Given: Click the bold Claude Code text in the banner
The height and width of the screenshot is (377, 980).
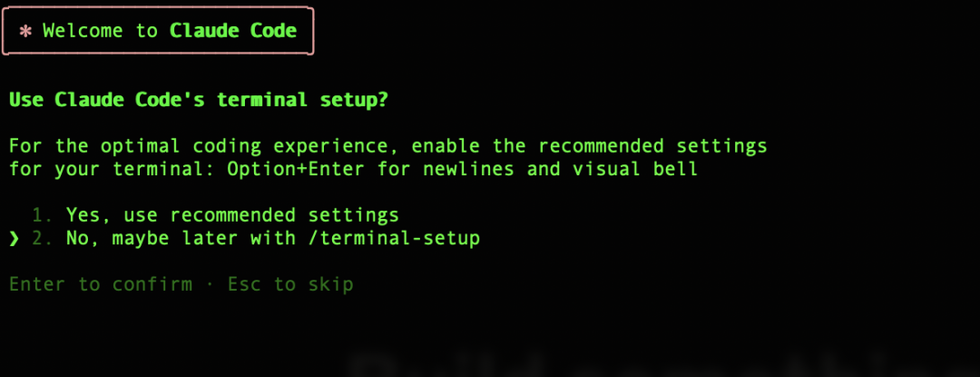Looking at the screenshot, I should [233, 31].
